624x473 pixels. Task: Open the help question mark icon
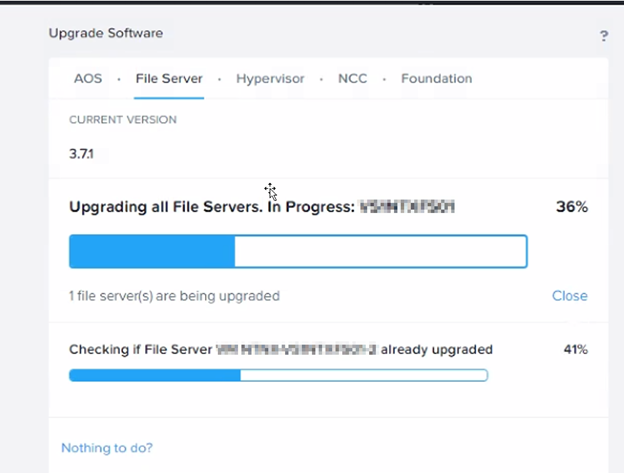pos(604,36)
